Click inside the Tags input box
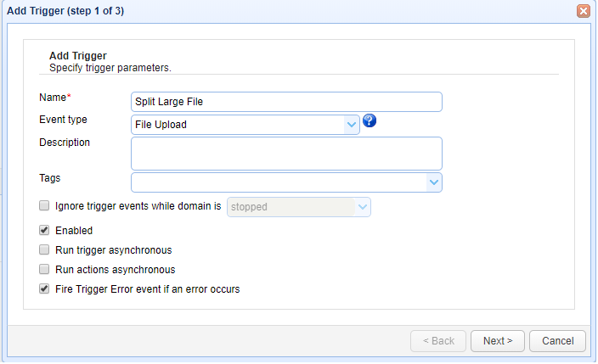Image resolution: width=598 pixels, height=364 pixels. 278,182
